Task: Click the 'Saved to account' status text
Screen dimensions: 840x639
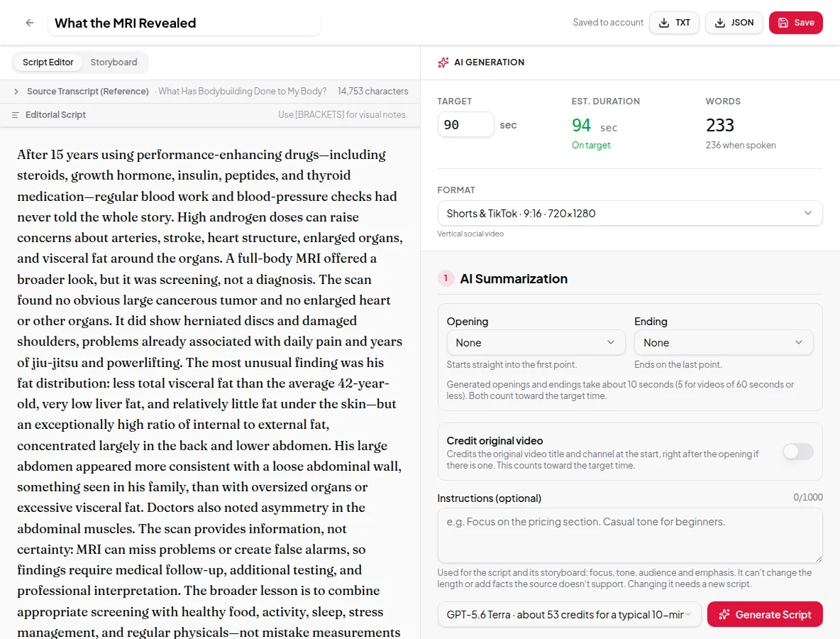Action: point(607,23)
